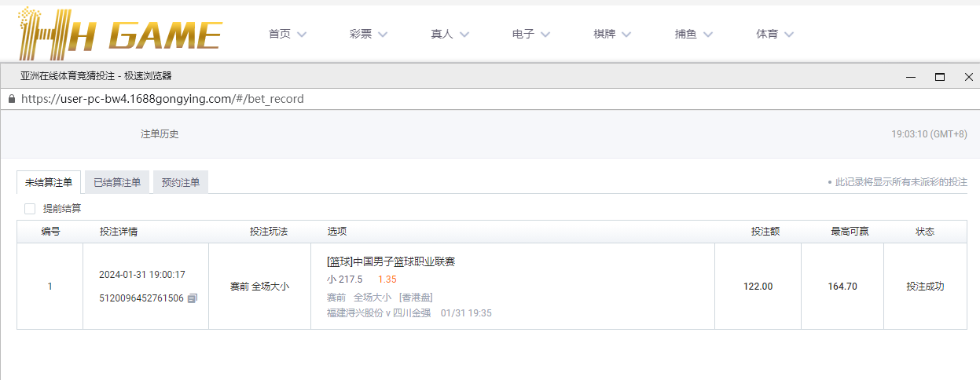This screenshot has height=380, width=980.
Task: Click the stake amount 122.00
Action: 758,287
